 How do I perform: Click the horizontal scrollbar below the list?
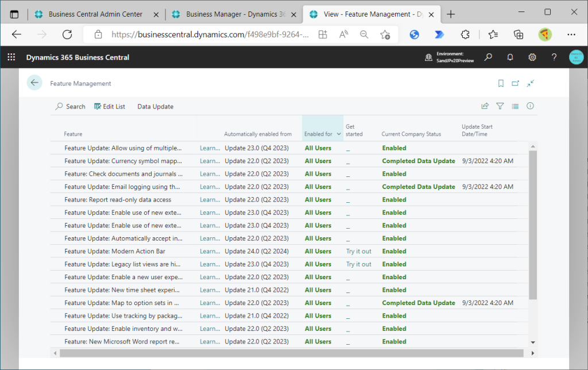[291, 353]
